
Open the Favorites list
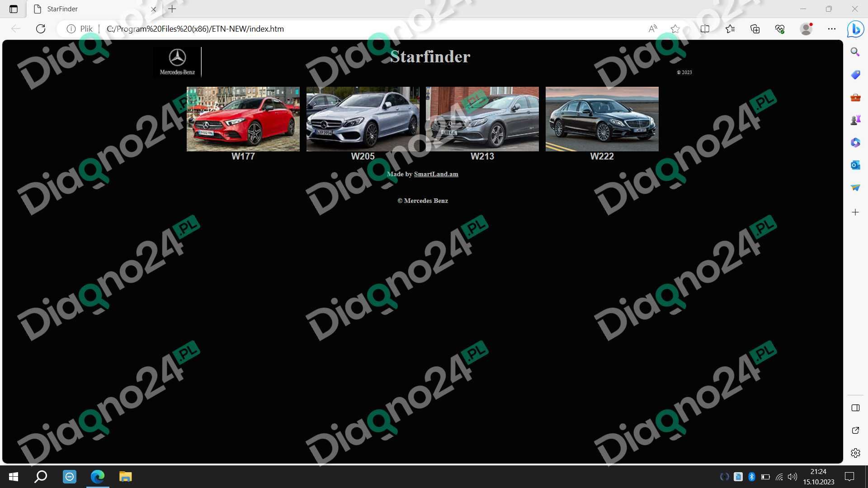[x=730, y=29]
